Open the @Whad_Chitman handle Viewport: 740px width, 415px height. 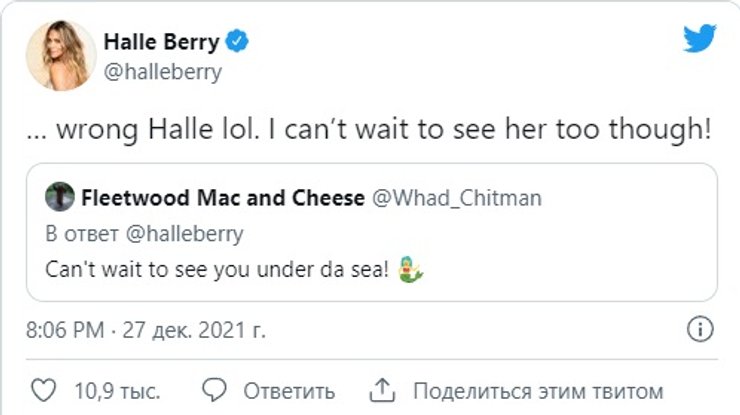point(456,197)
